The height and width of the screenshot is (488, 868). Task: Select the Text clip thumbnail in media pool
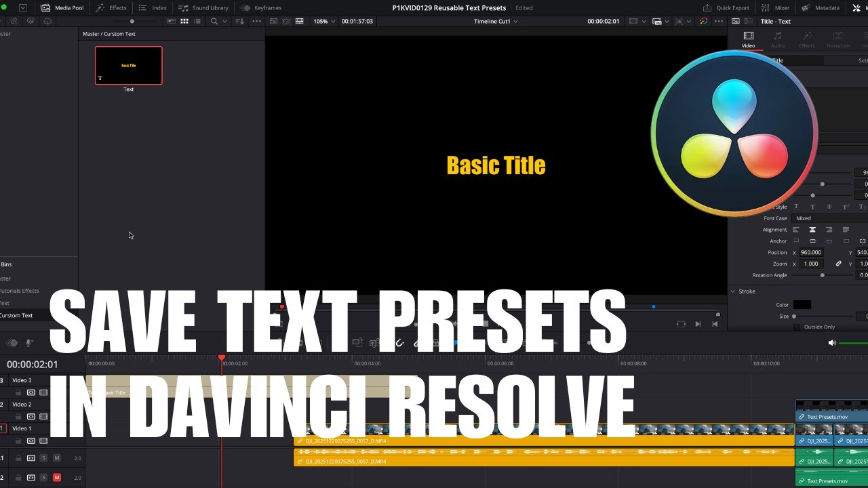(129, 66)
